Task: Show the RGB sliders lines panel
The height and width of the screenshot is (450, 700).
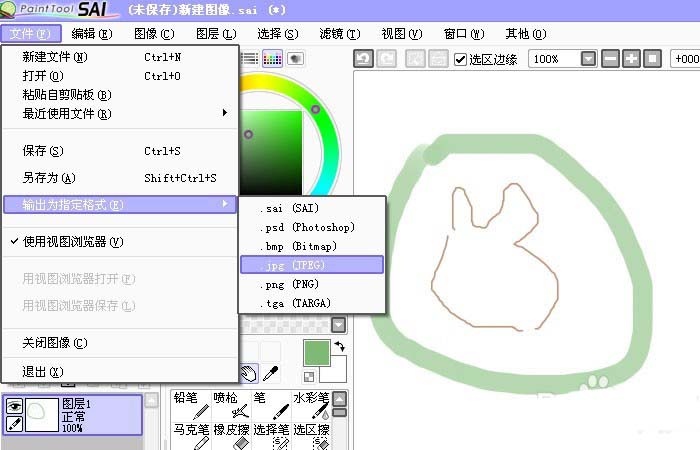Action: click(250, 58)
